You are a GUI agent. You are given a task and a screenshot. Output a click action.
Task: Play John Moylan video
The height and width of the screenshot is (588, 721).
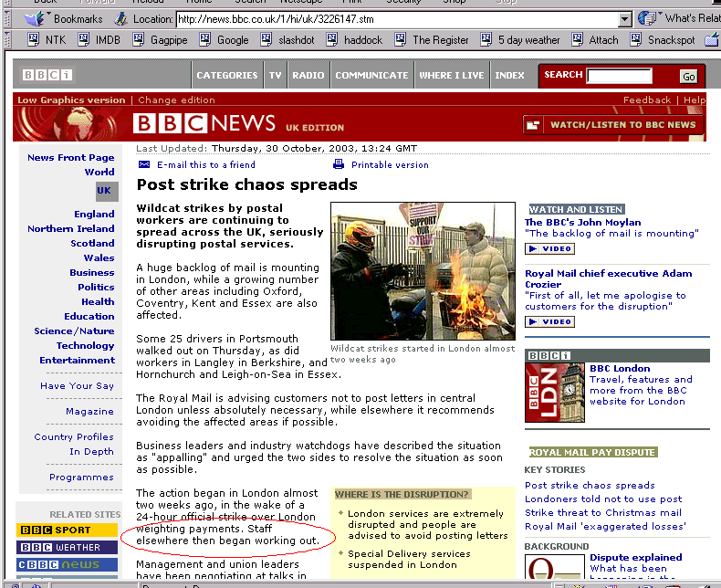click(x=550, y=249)
